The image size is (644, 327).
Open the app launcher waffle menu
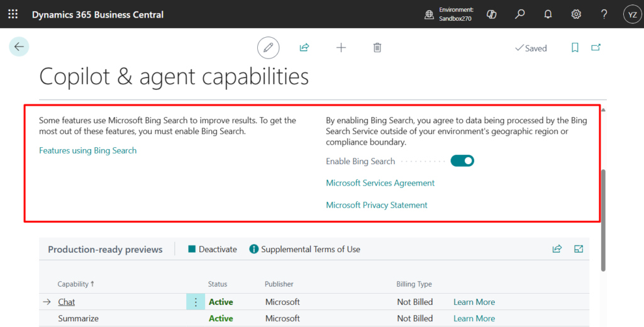click(x=13, y=14)
